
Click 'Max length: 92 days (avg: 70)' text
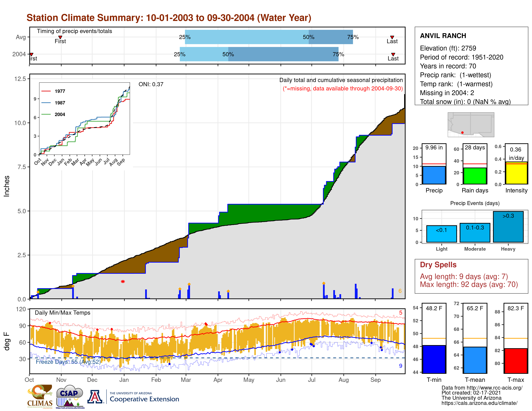coord(469,284)
